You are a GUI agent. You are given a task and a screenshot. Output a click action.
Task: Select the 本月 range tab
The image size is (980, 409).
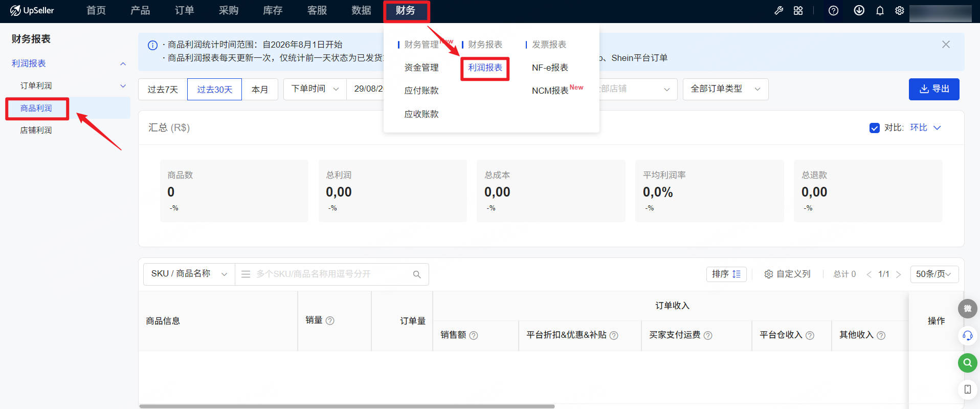(x=260, y=90)
